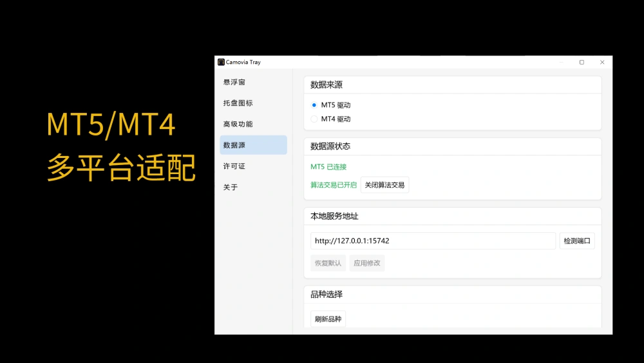This screenshot has height=363, width=644.
Task: Click the 算法交易已开启 status text
Action: coord(334,185)
